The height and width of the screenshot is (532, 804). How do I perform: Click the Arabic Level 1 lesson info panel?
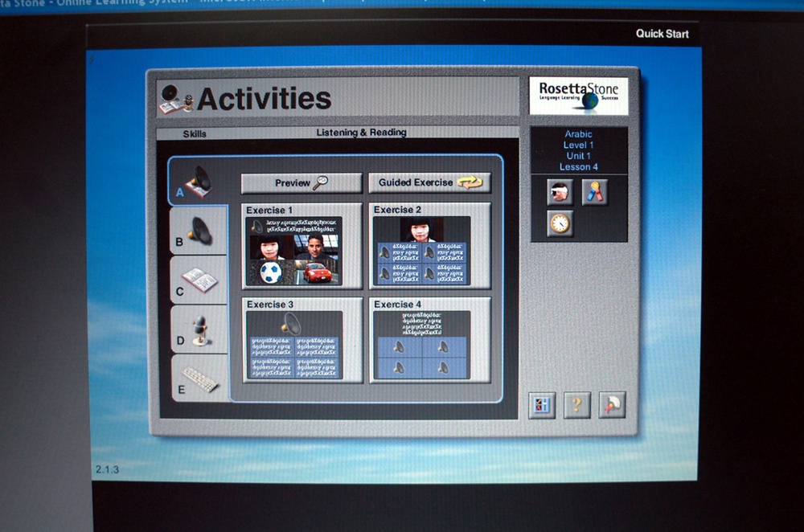(x=579, y=150)
